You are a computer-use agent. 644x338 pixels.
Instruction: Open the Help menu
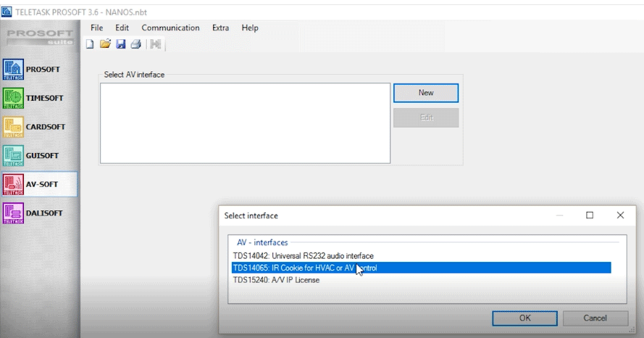[250, 28]
